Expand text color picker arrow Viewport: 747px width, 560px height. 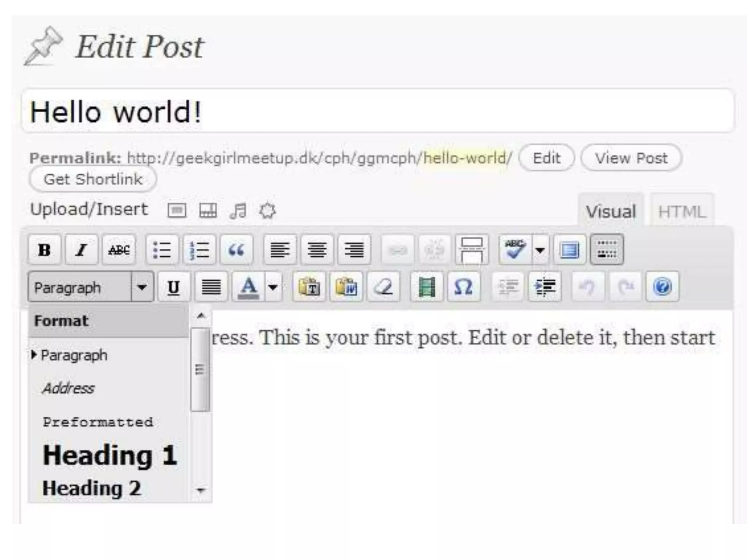[273, 287]
